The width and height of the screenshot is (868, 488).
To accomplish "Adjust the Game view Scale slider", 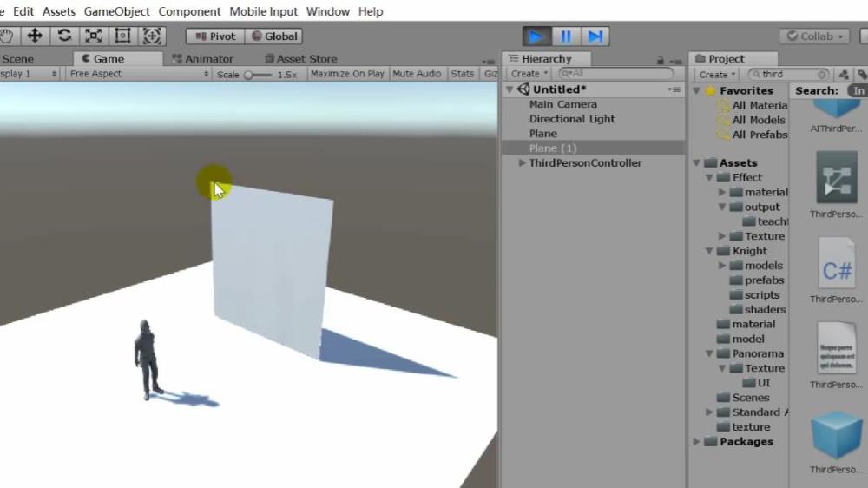I will 259,74.
